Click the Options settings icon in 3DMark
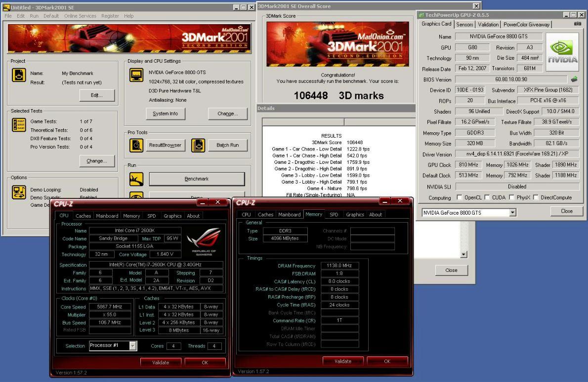Screen dimensions: 588x382 click(x=19, y=192)
